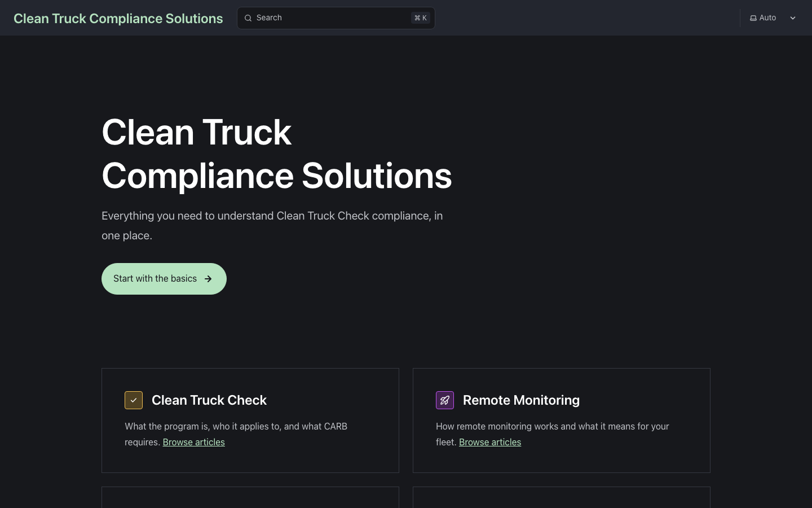Open the Auto theme dropdown

773,18
